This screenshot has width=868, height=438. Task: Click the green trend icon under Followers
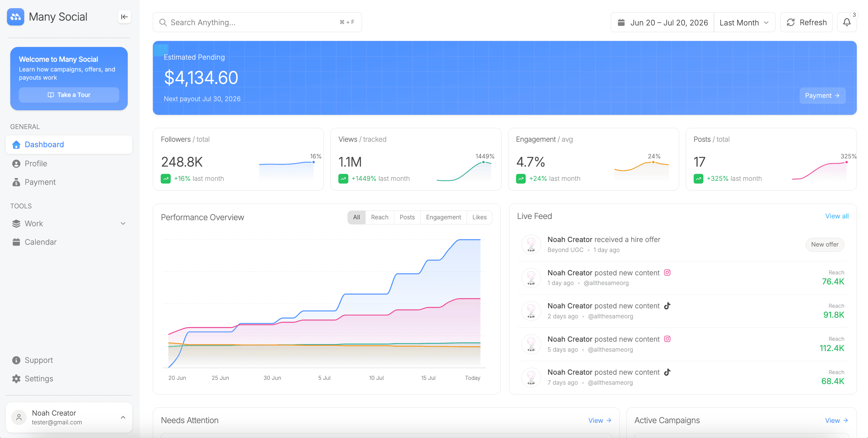pos(166,179)
